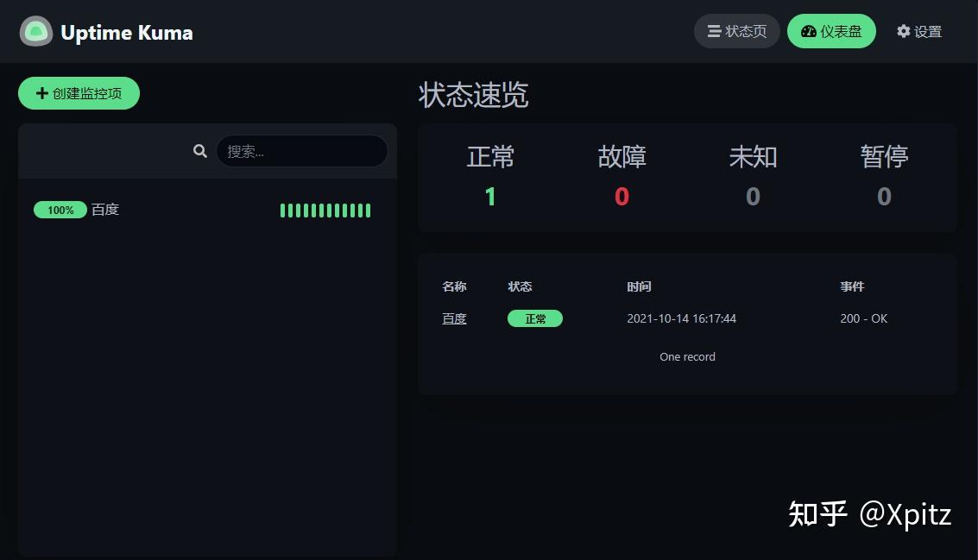Select the timestamp 2021-10-14 16:17:44 entry
Viewport: 978px width, 560px height.
681,318
